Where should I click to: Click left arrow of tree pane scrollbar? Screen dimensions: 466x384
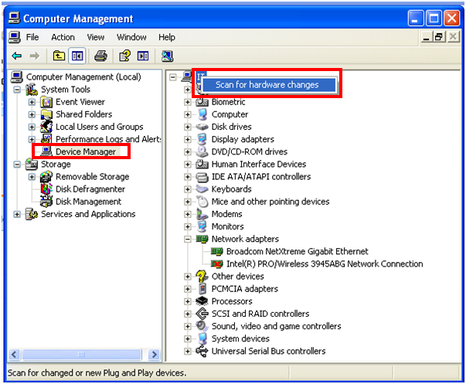(14, 354)
